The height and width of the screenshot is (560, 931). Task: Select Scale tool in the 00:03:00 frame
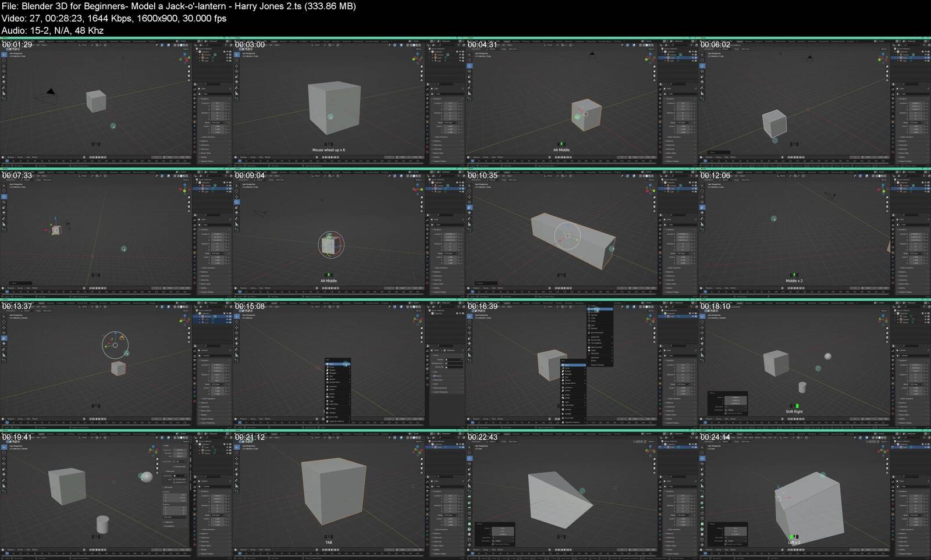coord(236,76)
